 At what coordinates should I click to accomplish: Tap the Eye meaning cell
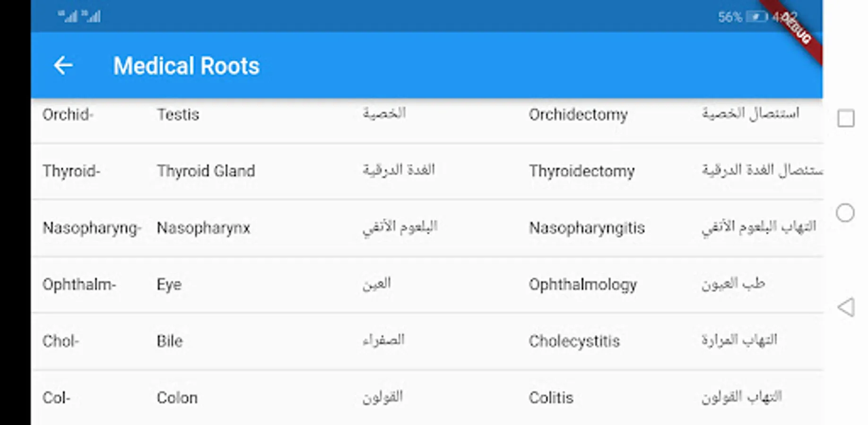[169, 285]
